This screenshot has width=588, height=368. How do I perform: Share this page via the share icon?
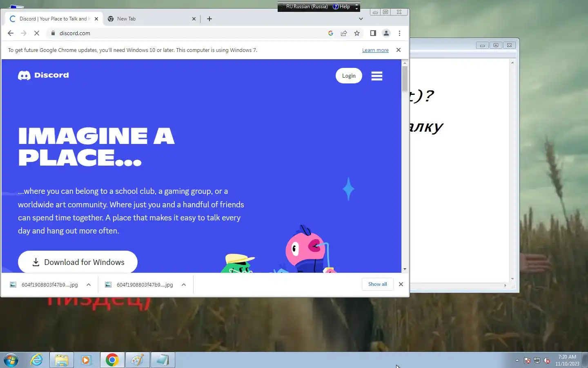pos(344,33)
